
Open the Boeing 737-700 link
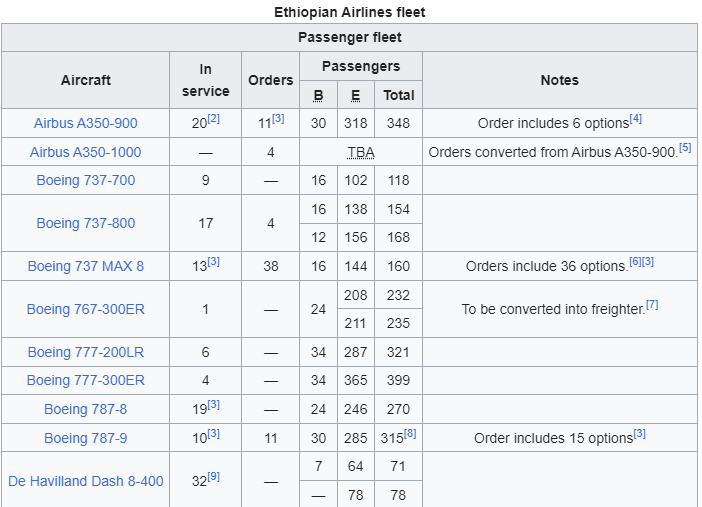click(86, 180)
